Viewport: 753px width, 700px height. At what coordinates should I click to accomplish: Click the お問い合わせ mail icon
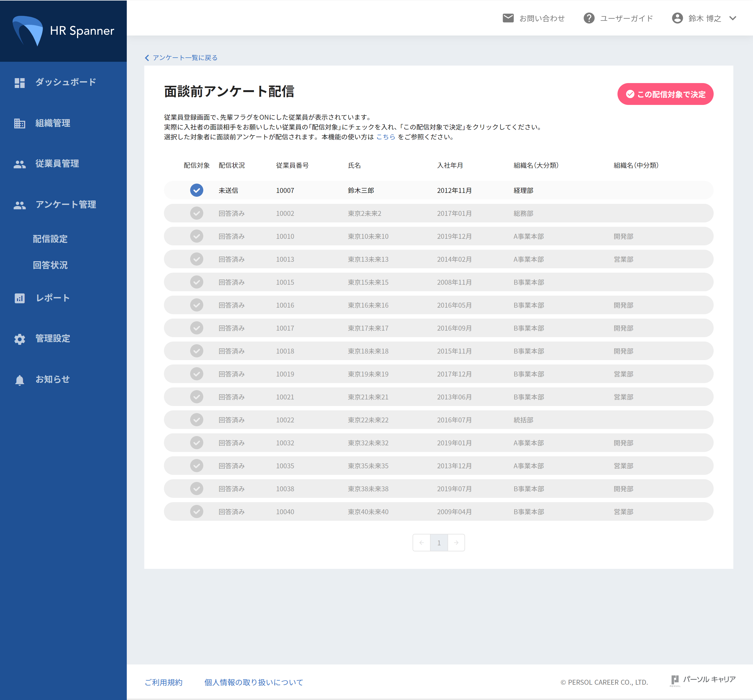tap(508, 18)
